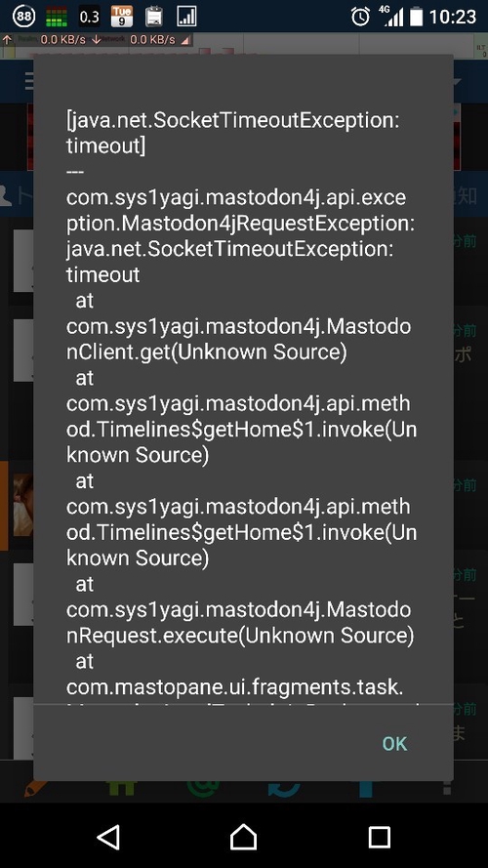This screenshot has height=868, width=488.
Task: Tap the green home timeline icon
Action: pyautogui.click(x=121, y=788)
